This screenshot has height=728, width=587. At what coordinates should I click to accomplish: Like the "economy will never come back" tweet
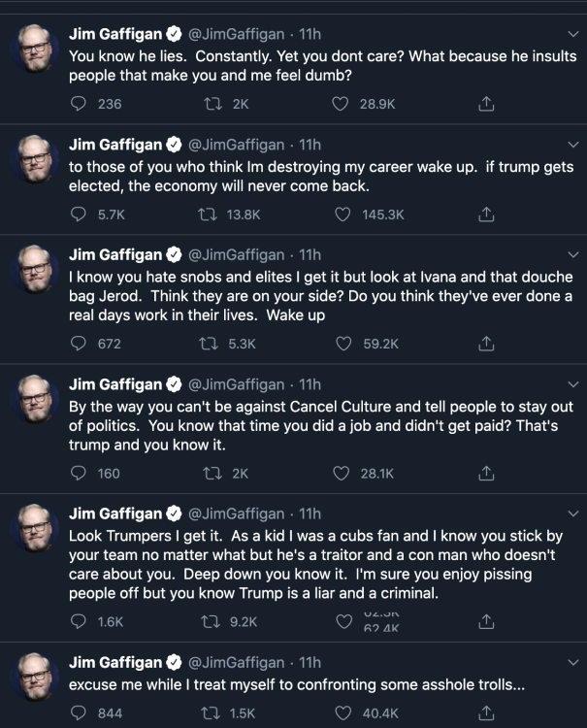coord(342,215)
